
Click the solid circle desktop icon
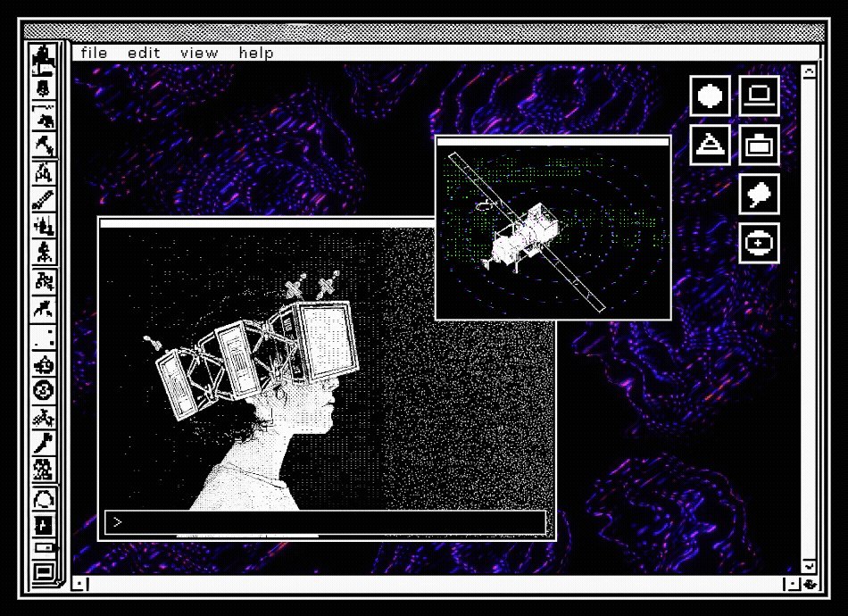click(x=710, y=96)
